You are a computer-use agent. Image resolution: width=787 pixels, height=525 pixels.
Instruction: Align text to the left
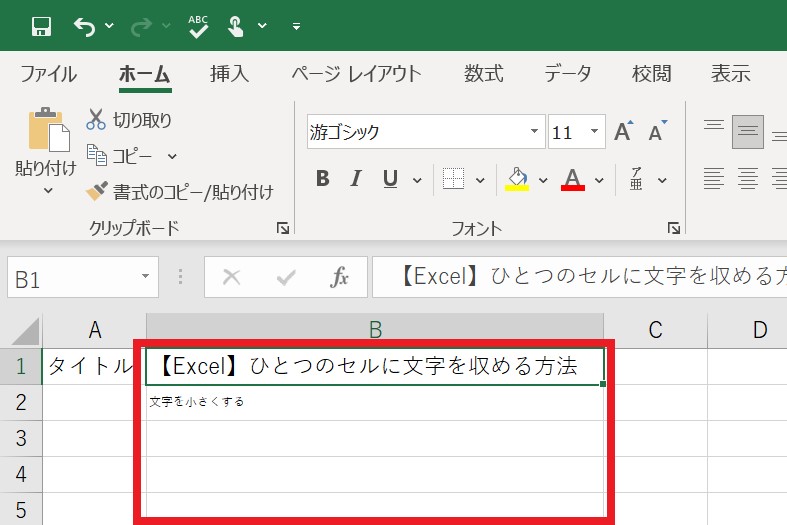pos(714,179)
